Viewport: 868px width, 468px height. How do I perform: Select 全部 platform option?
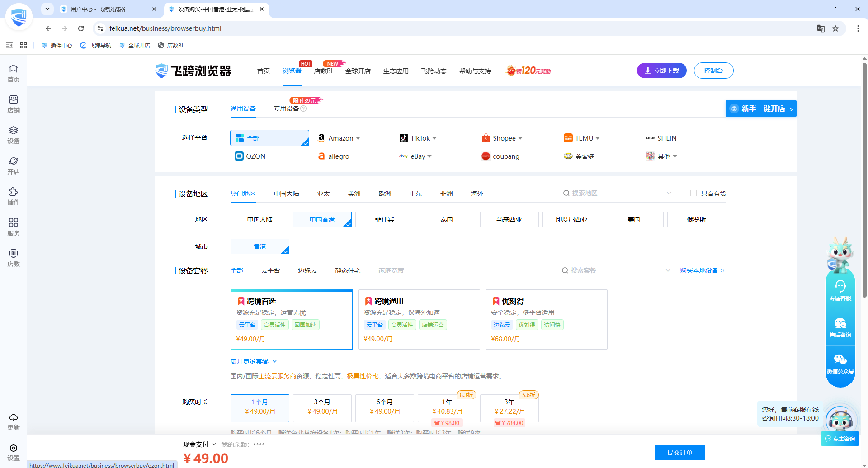pyautogui.click(x=269, y=138)
